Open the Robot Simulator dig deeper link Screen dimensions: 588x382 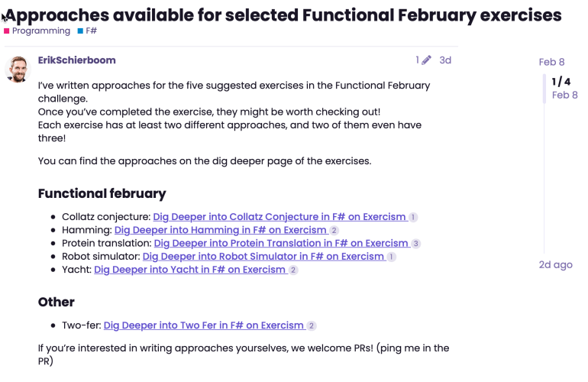click(x=263, y=257)
